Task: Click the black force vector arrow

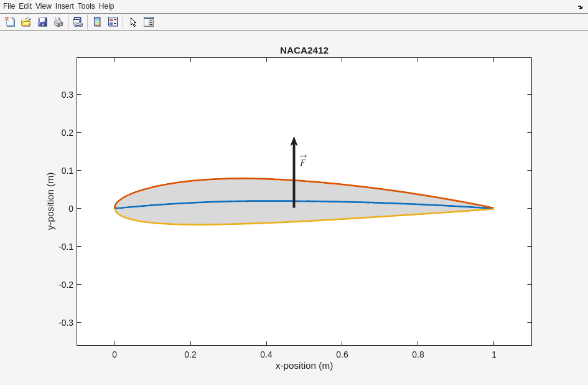Action: tap(294, 174)
